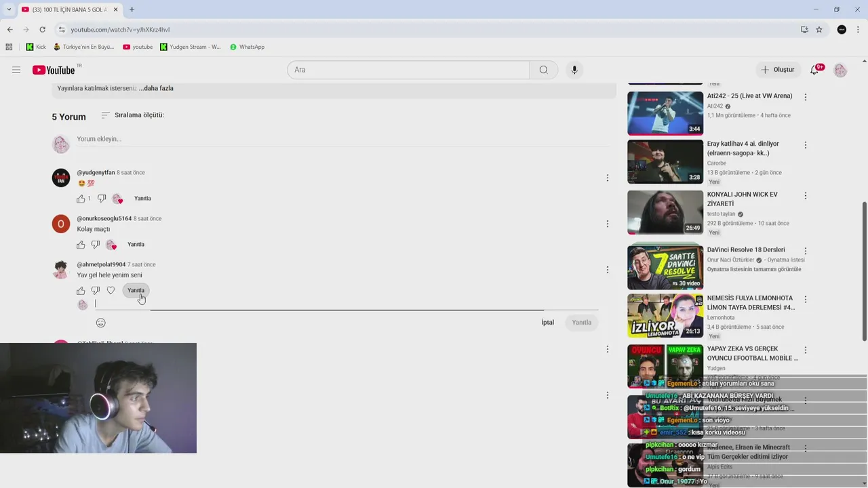Click the search magnifier button
The height and width of the screenshot is (488, 868).
544,70
